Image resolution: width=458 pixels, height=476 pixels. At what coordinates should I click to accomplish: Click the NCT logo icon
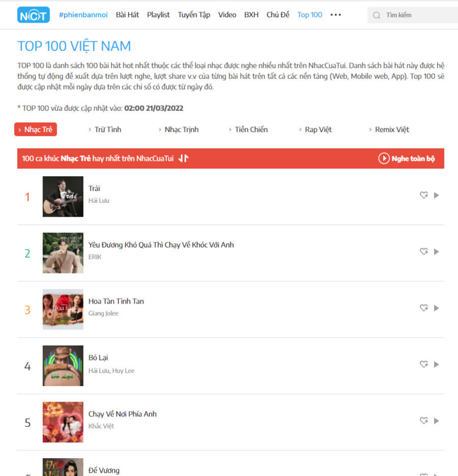(x=33, y=15)
